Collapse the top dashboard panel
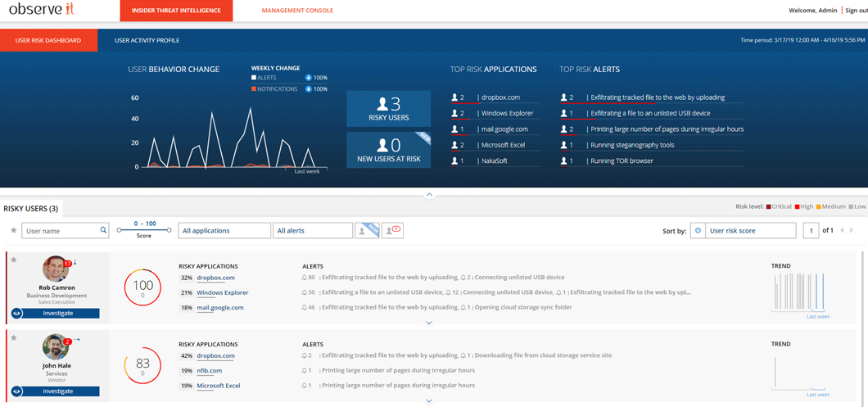 (429, 195)
